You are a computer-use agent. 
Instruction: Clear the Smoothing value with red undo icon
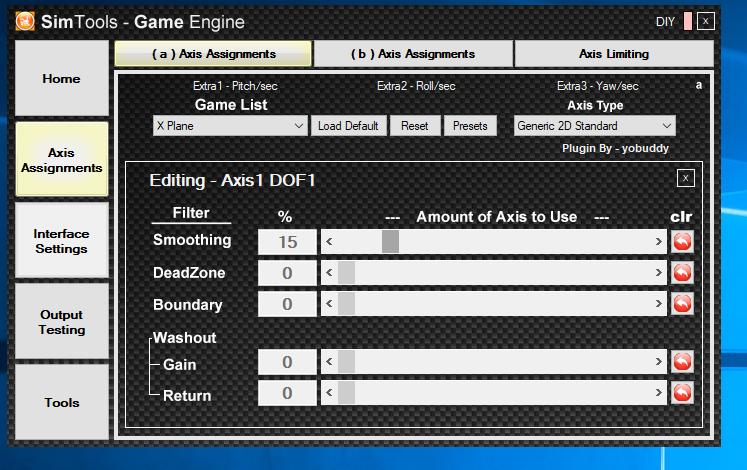tap(682, 242)
